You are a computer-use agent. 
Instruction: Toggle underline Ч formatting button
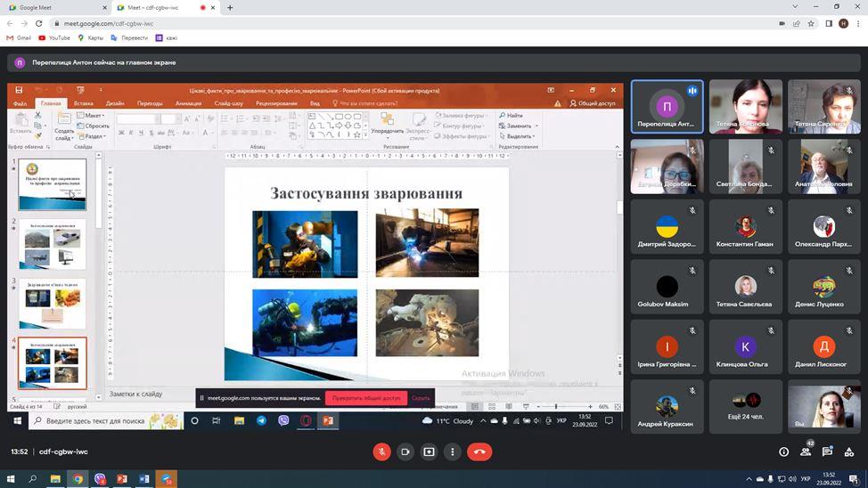point(141,133)
